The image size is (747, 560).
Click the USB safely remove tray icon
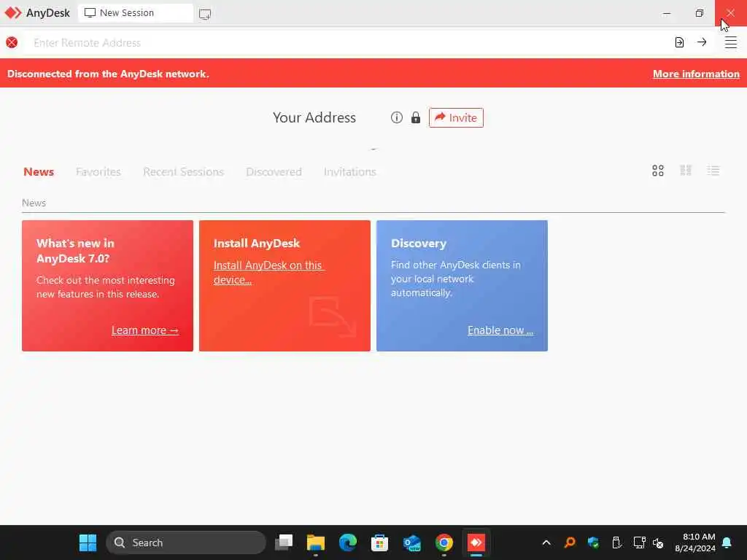tap(616, 542)
